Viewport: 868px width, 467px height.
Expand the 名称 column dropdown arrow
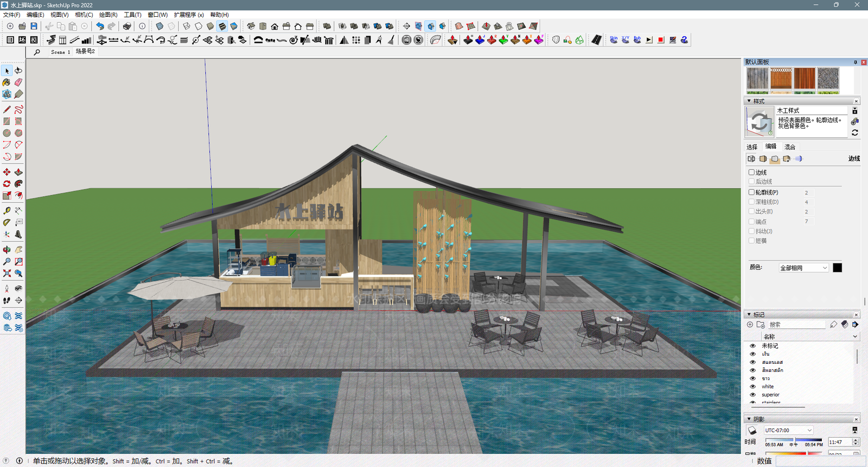(856, 337)
